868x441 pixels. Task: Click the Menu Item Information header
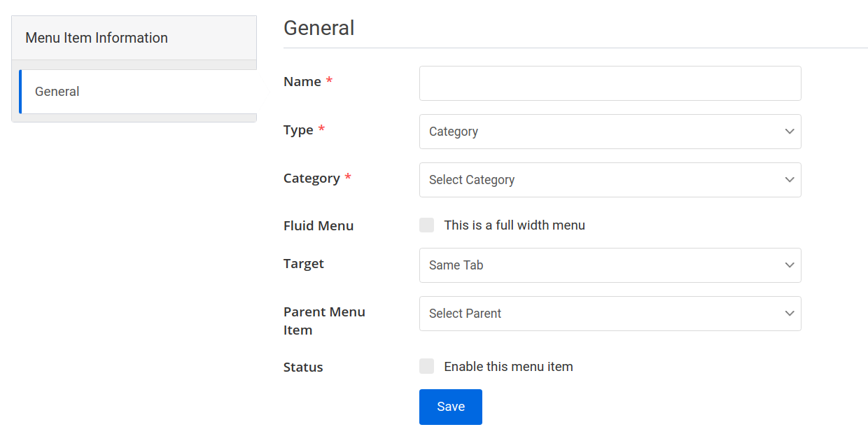(97, 37)
